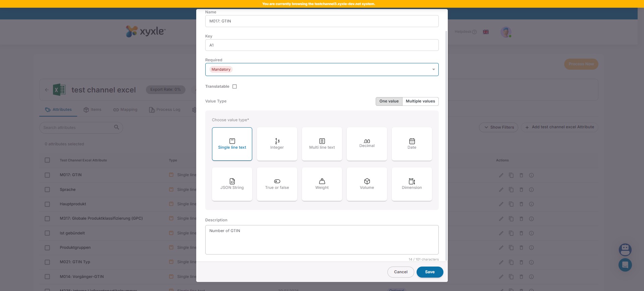Open the Mapping tab
This screenshot has width=644, height=291.
coord(125,110)
